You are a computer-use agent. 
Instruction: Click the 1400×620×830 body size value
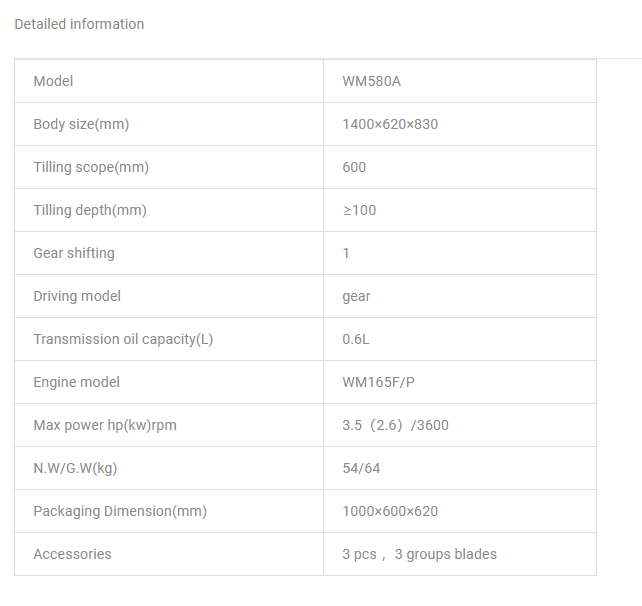pos(390,124)
